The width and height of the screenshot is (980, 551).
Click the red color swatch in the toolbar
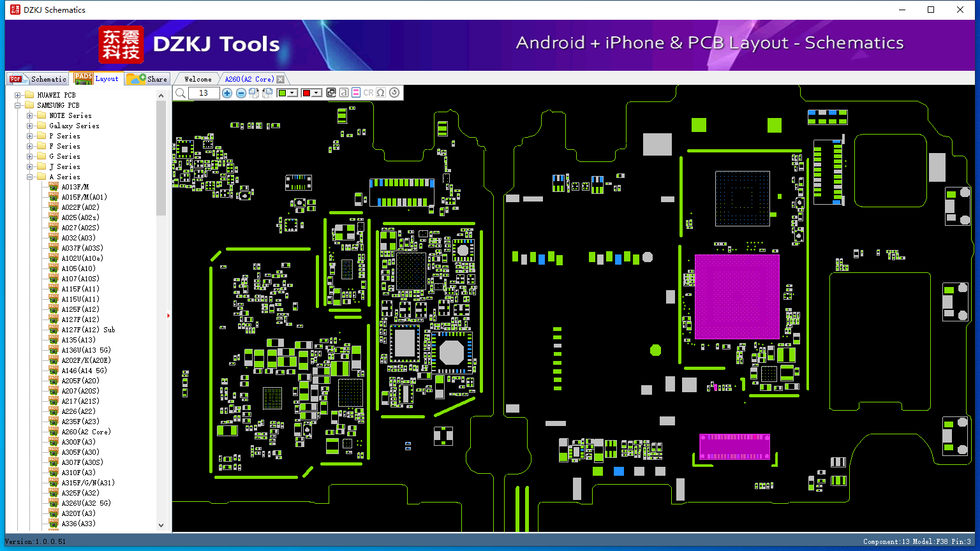point(306,93)
